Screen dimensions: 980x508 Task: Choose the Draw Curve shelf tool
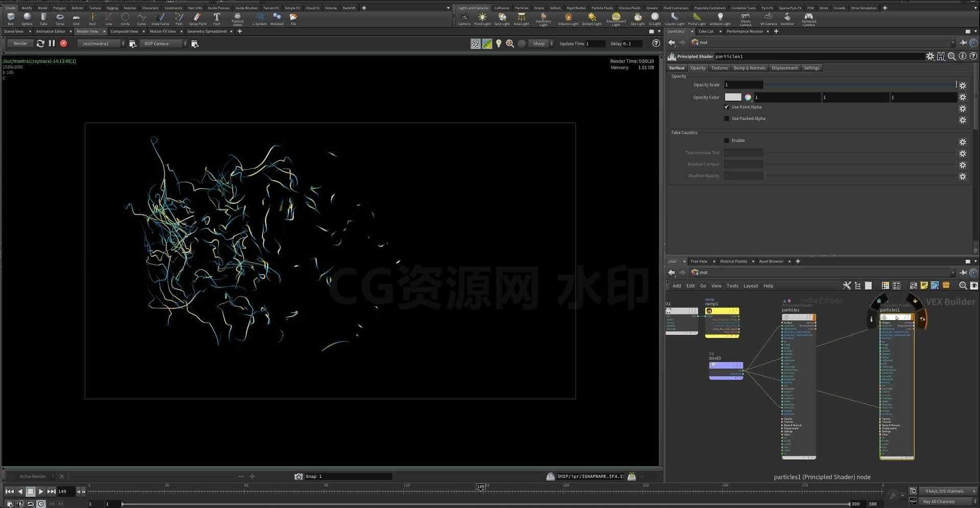click(x=160, y=19)
